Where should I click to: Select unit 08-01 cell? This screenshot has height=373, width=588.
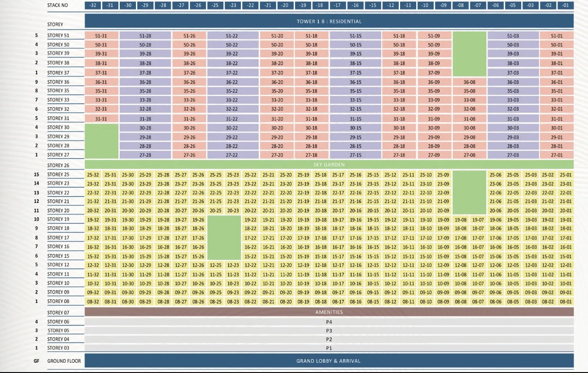pos(566,302)
